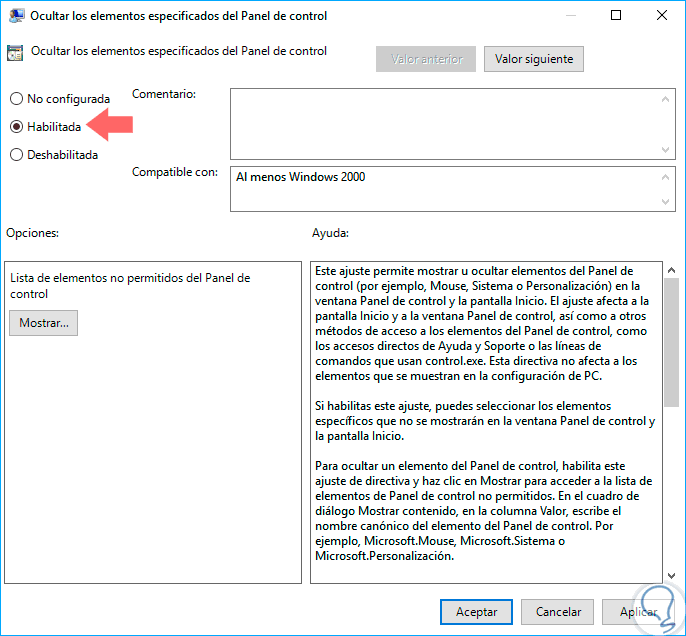The height and width of the screenshot is (636, 686).
Task: Click the Ayuda: label
Action: (x=330, y=233)
